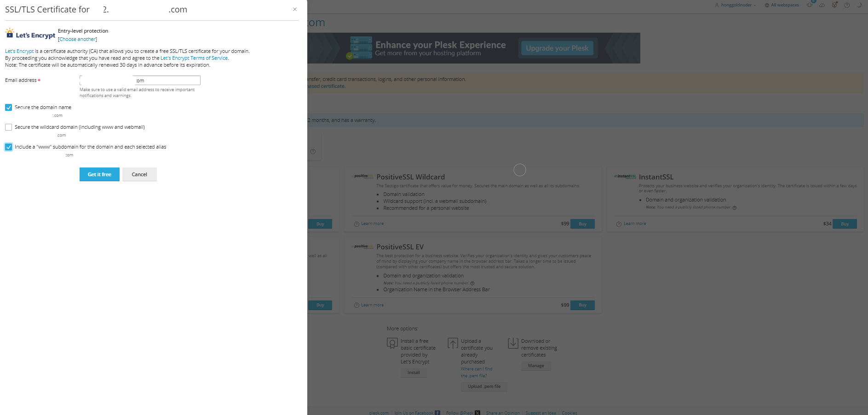Enable Secure the wildcard domain checkbox
The height and width of the screenshot is (415, 868).
click(8, 127)
